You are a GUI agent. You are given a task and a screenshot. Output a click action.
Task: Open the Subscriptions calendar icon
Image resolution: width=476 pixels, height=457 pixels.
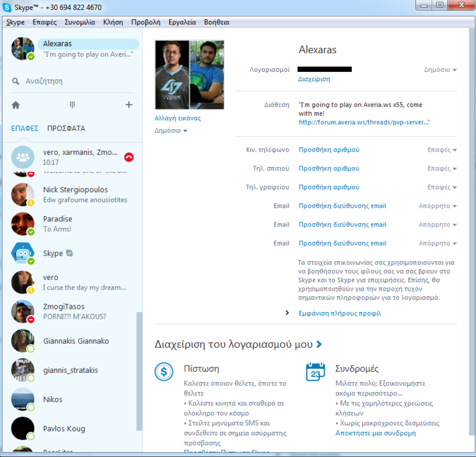click(x=315, y=372)
